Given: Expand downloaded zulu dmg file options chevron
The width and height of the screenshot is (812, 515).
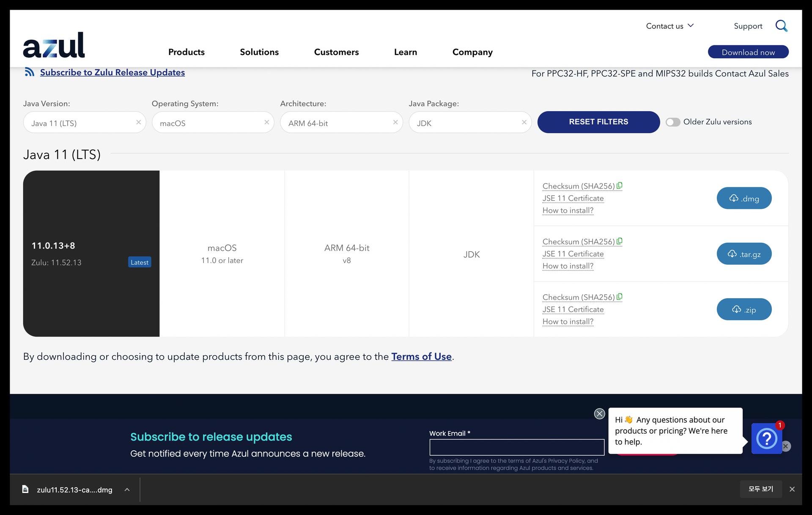Looking at the screenshot, I should 127,490.
